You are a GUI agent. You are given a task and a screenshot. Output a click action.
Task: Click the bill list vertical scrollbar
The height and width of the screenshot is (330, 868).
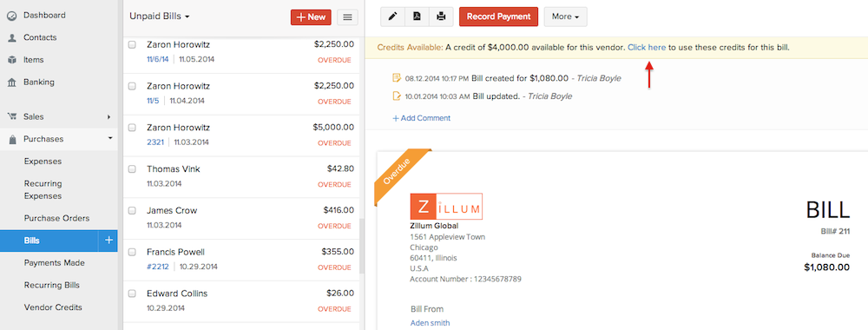[x=363, y=246]
